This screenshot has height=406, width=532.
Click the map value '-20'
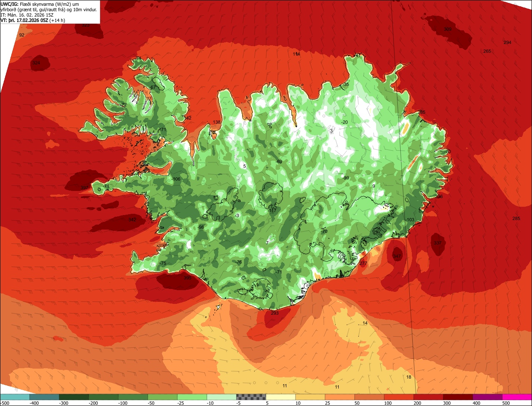click(344, 122)
